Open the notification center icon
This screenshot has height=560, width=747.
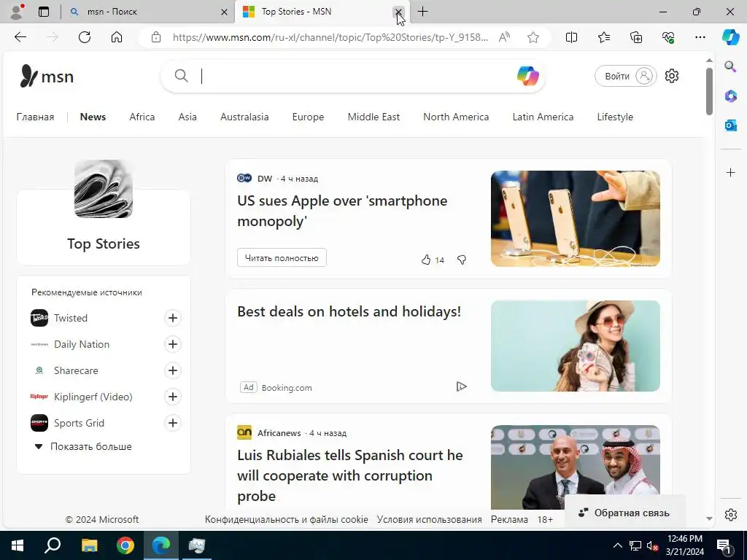724,545
